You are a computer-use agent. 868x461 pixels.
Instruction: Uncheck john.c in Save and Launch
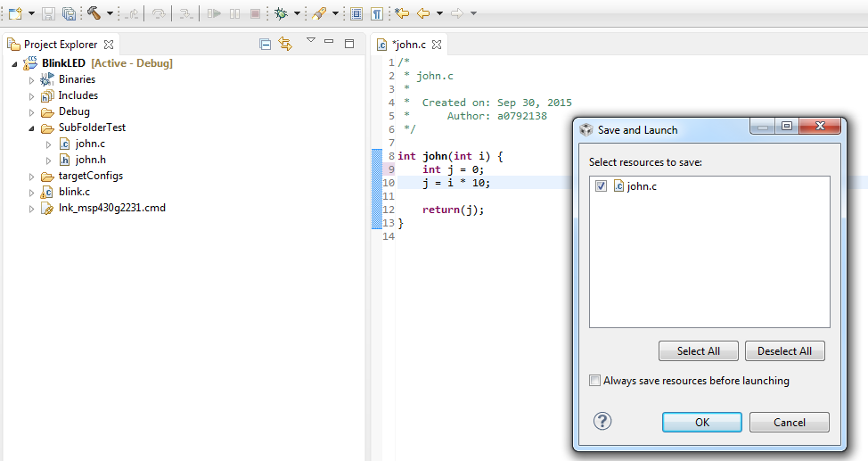602,186
